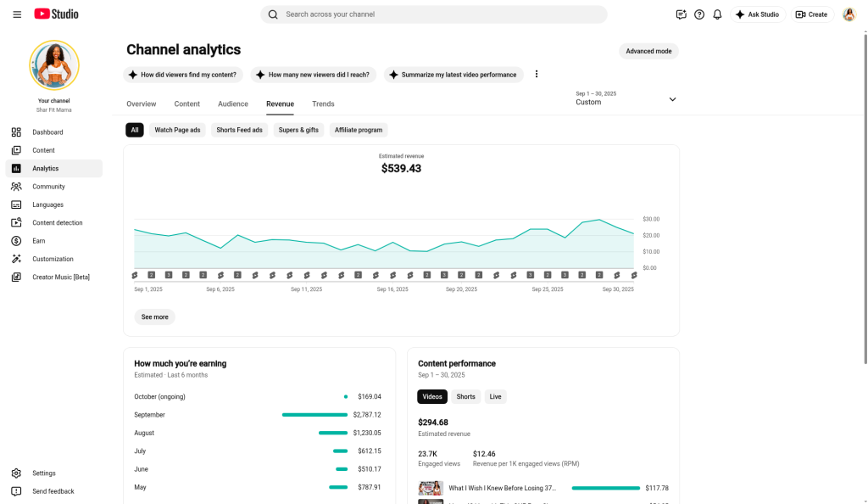The width and height of the screenshot is (868, 504).
Task: Open Creator Music [Beta]
Action: click(54, 277)
